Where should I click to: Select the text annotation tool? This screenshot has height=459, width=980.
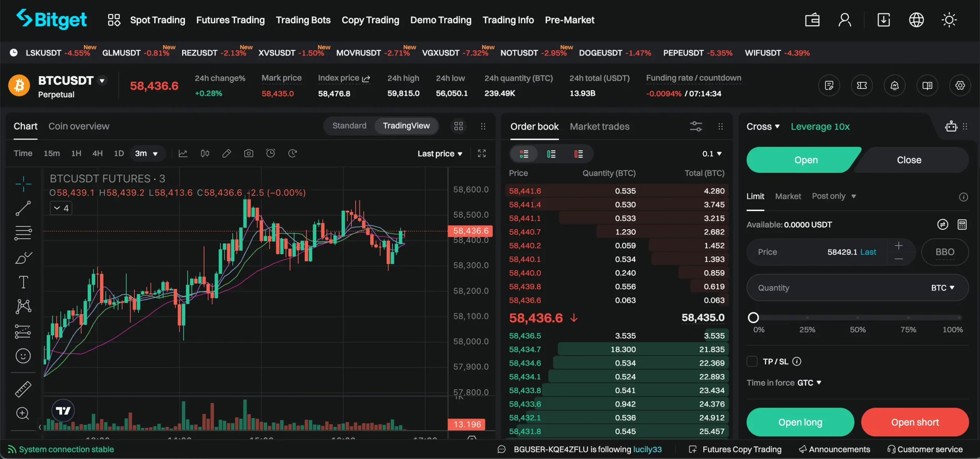point(23,282)
